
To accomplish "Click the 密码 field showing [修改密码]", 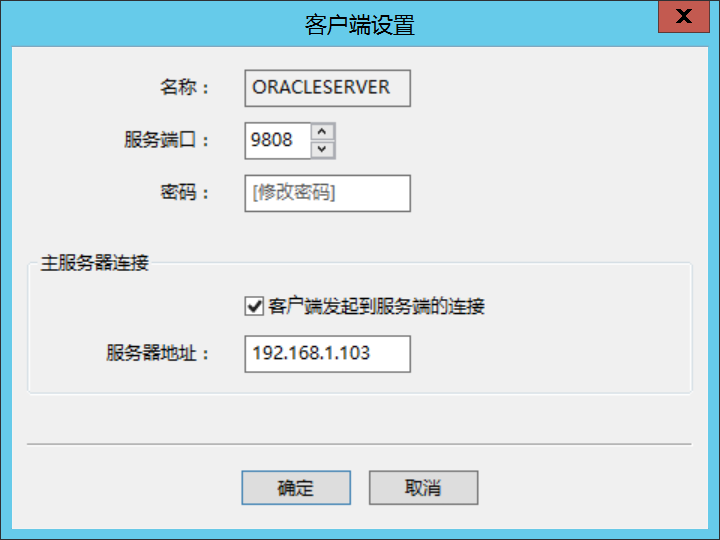I will [327, 193].
